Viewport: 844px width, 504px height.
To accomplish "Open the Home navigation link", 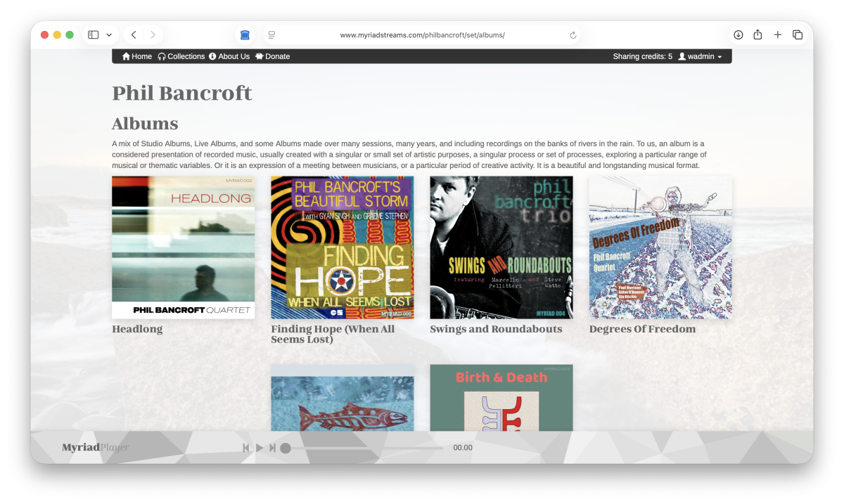I will 137,56.
